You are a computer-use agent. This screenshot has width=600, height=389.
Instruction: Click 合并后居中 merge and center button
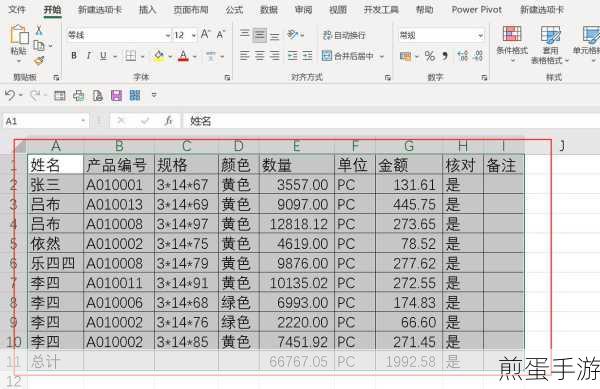coord(348,56)
